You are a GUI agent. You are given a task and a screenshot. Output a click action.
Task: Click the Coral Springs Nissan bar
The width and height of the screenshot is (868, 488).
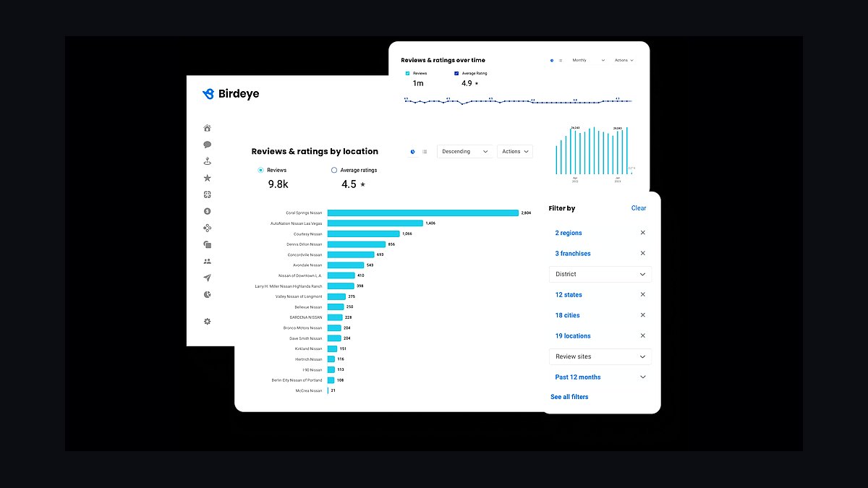[x=423, y=213]
